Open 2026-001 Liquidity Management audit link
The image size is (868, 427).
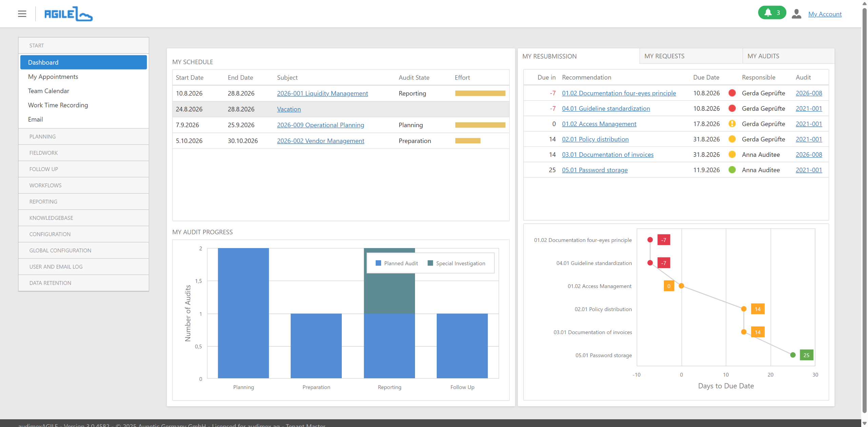322,94
